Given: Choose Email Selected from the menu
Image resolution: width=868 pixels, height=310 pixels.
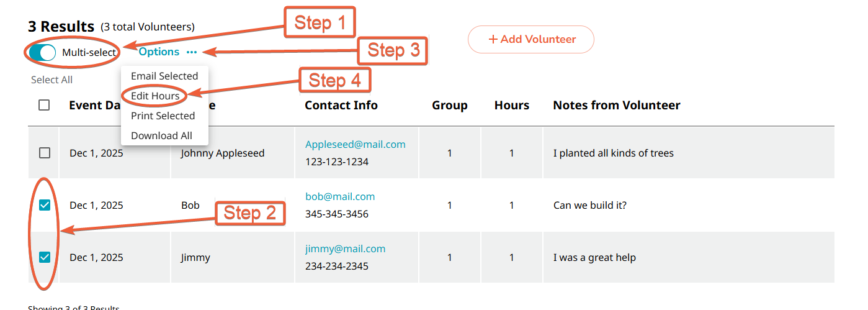Looking at the screenshot, I should click(x=164, y=76).
